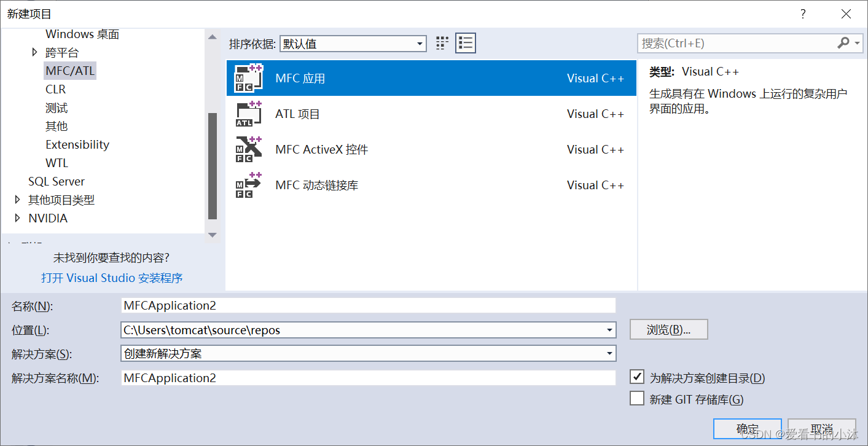Click ATL 项目 template name
The height and width of the screenshot is (446, 868).
[297, 114]
